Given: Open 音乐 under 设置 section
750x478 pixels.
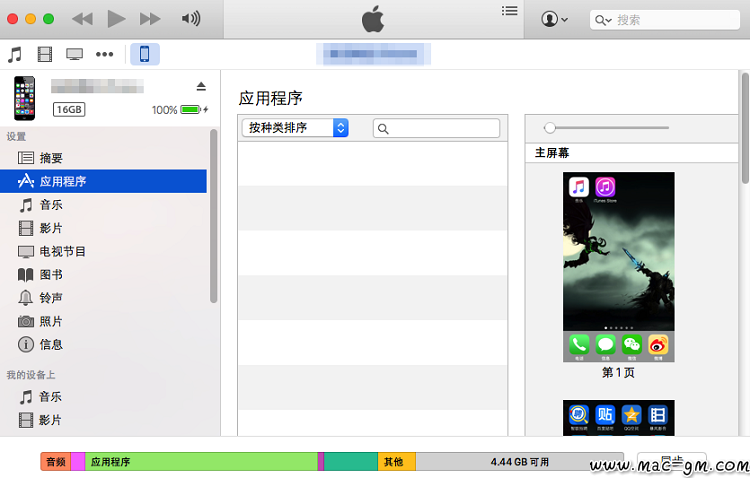Looking at the screenshot, I should (x=103, y=205).
